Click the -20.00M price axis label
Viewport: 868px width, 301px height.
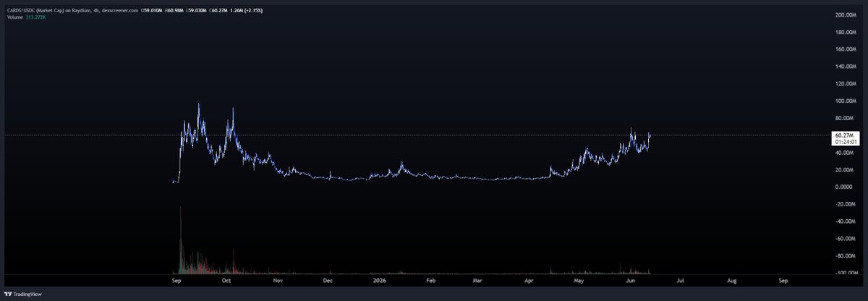846,204
